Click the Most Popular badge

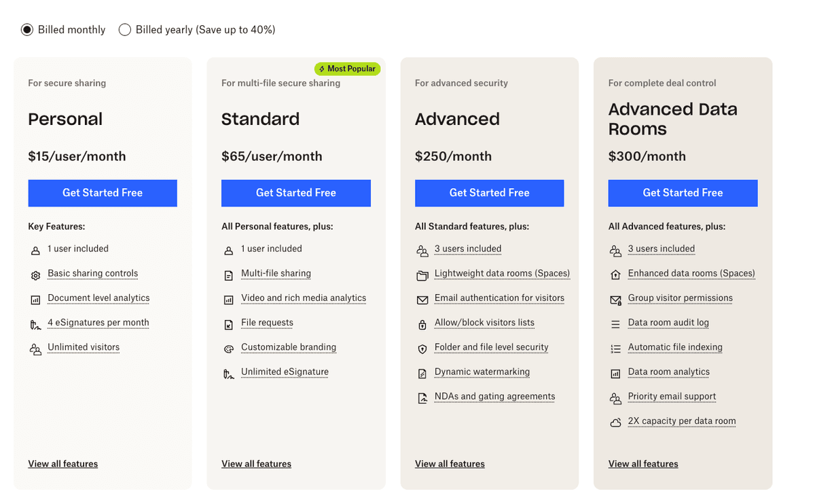(x=347, y=69)
